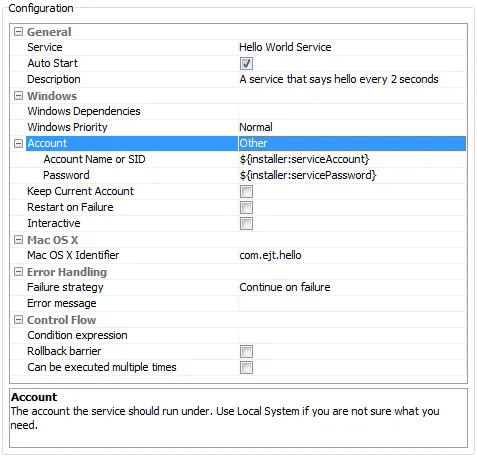This screenshot has height=456, width=477.
Task: Open the Account dropdown showing Other
Action: 352,143
